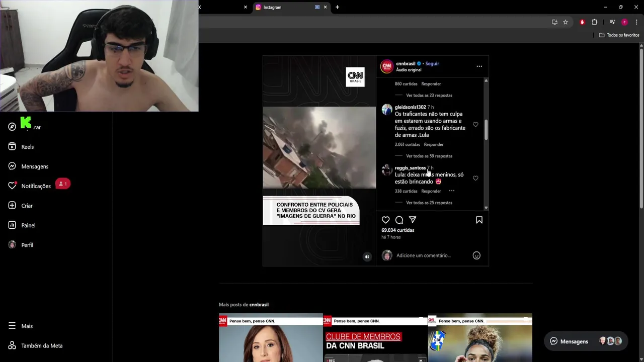Click the install app icon in address bar

pos(554,22)
